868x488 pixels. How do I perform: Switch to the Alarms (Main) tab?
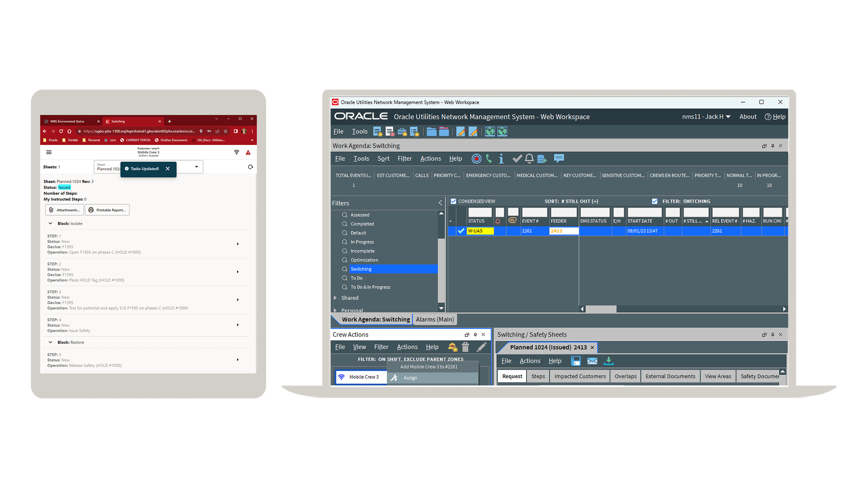(434, 319)
